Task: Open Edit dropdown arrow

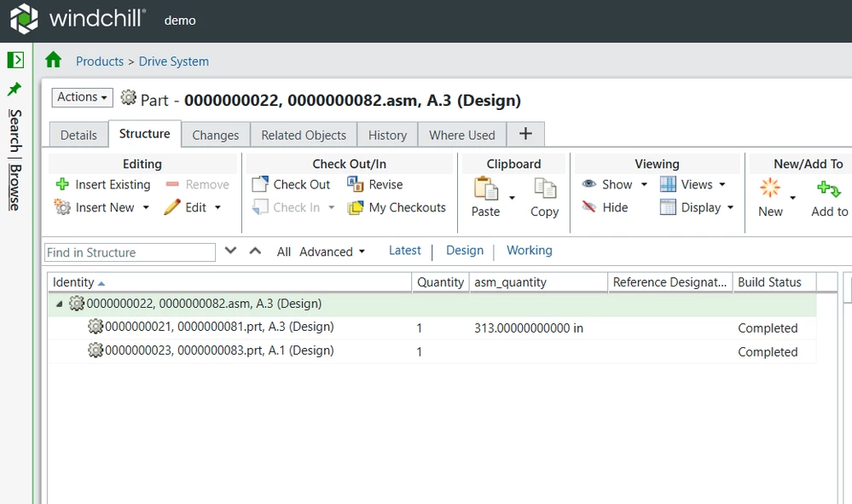Action: [x=217, y=207]
